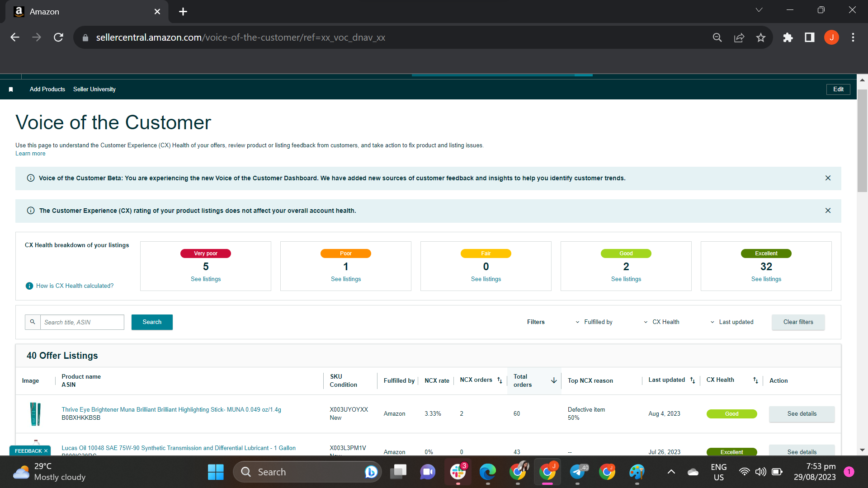Click the Search button for listings
Image resolution: width=868 pixels, height=488 pixels.
click(x=152, y=322)
